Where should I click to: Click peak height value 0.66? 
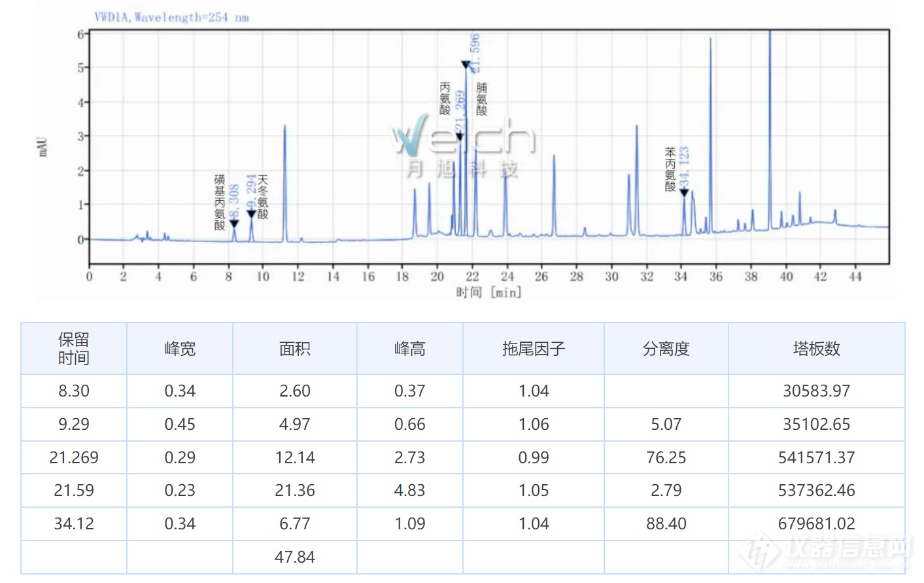(x=410, y=424)
